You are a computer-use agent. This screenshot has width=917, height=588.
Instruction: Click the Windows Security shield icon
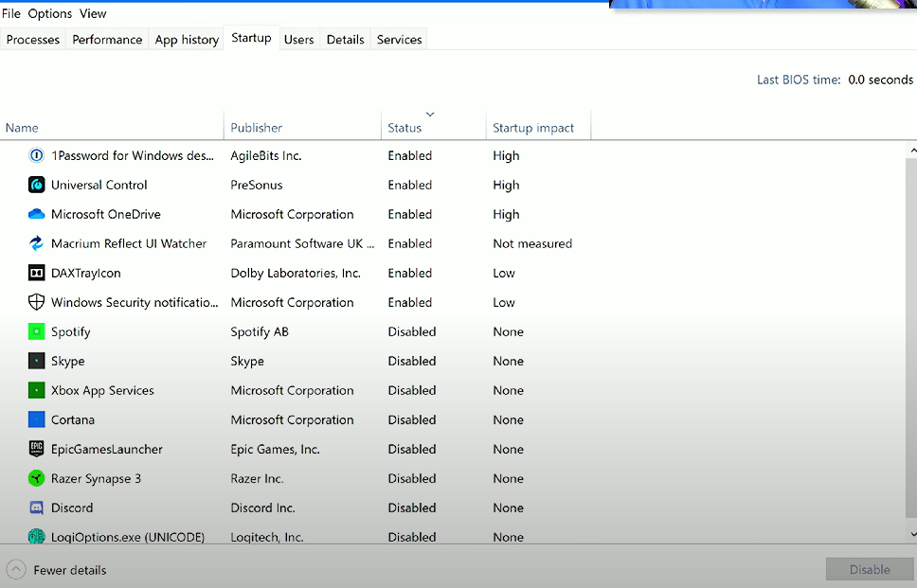(x=36, y=302)
